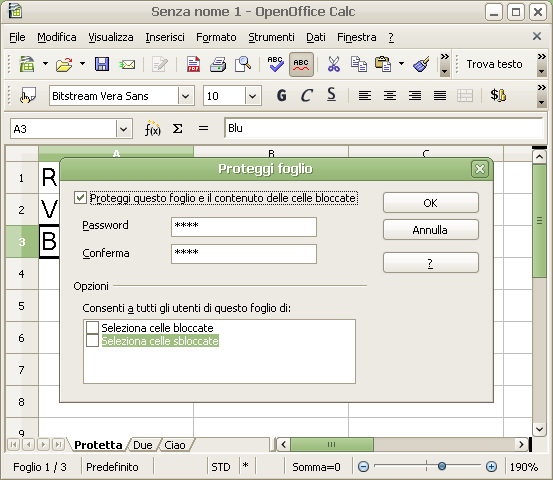Screen dimensions: 553x480
Task: Open dropdown arrow next to New icon
Action: pos(45,64)
